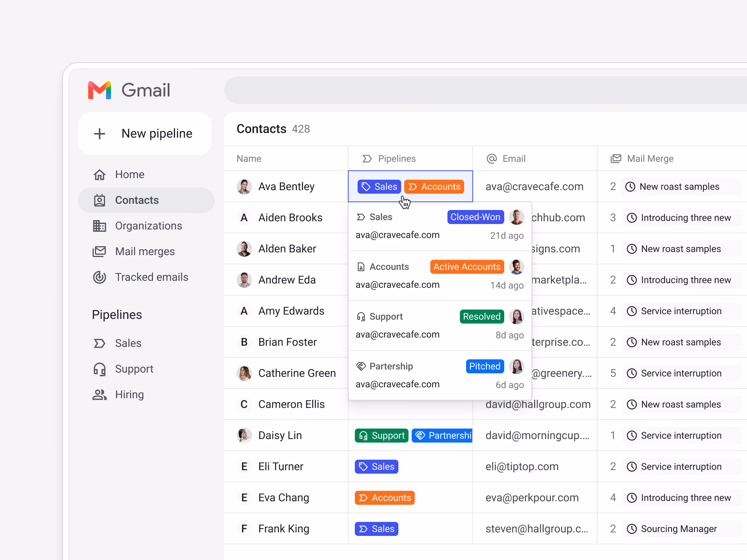Open the Support pipeline in sidebar
Image resolution: width=747 pixels, height=560 pixels.
pos(146,369)
